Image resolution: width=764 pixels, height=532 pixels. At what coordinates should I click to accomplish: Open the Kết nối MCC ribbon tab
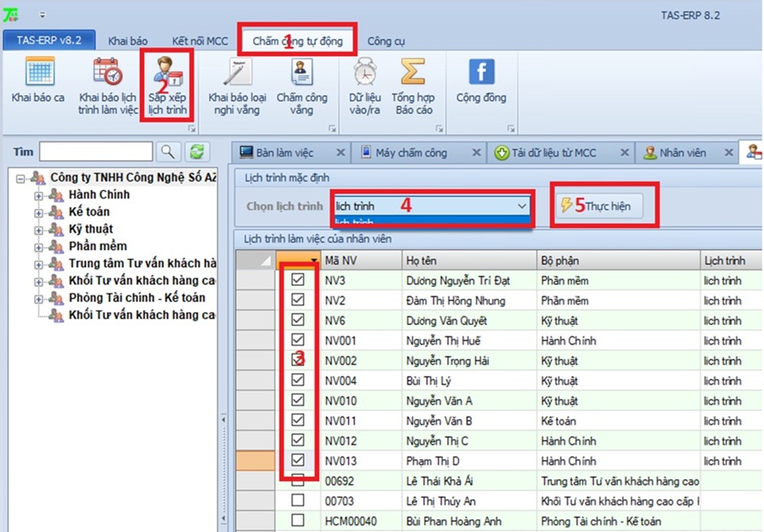tap(199, 41)
